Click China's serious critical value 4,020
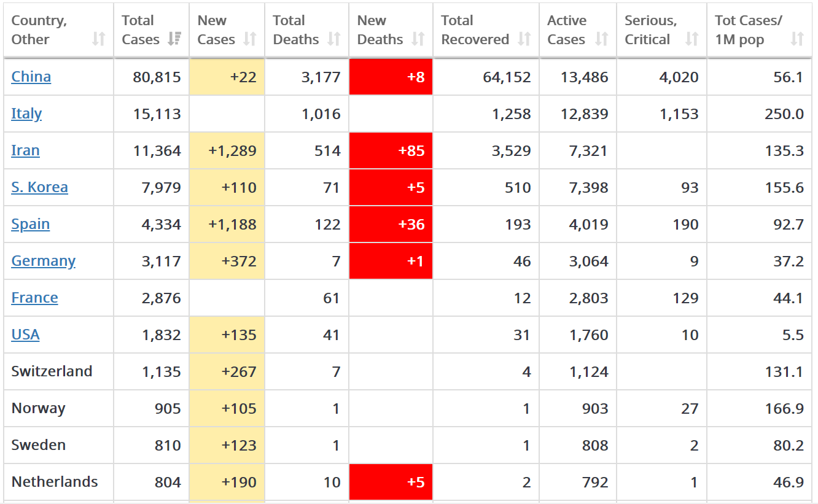Image resolution: width=818 pixels, height=504 pixels. point(679,77)
